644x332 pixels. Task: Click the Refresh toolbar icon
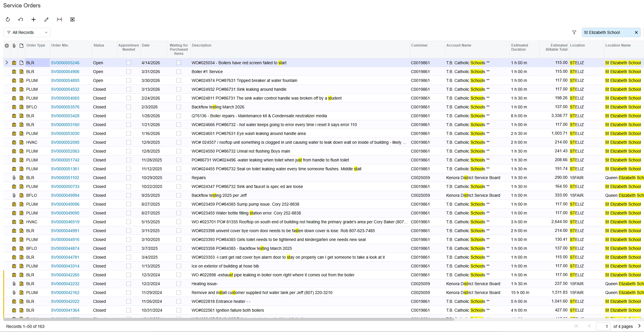point(8,19)
